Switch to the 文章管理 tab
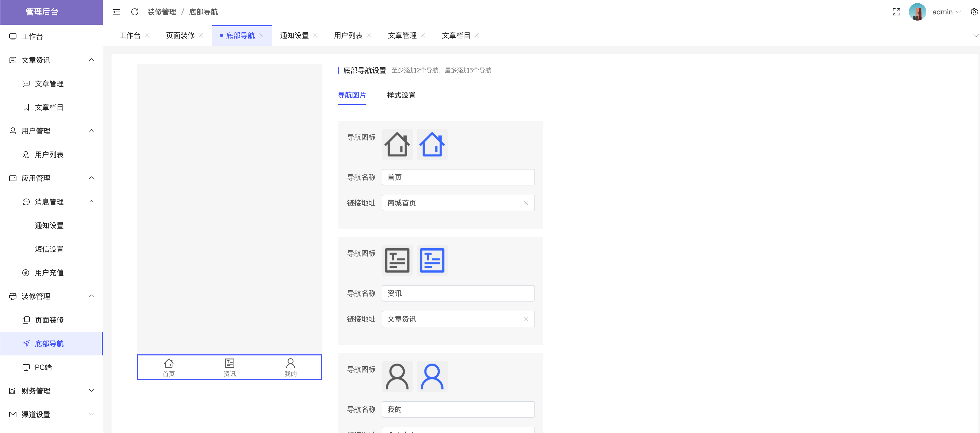 [x=402, y=35]
